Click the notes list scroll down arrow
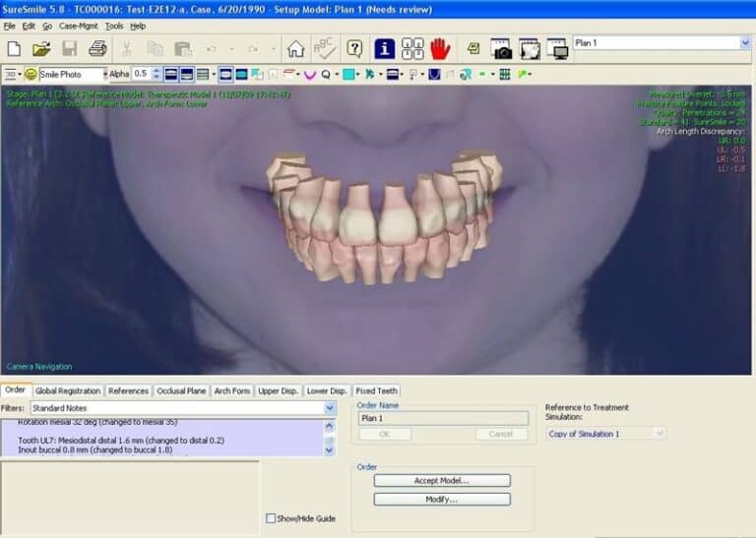The width and height of the screenshot is (756, 538). (330, 450)
